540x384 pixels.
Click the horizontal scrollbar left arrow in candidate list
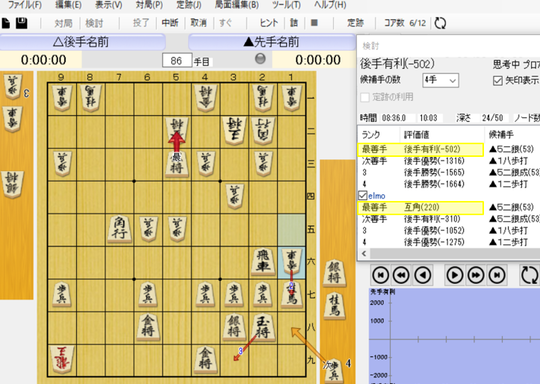[x=364, y=254]
